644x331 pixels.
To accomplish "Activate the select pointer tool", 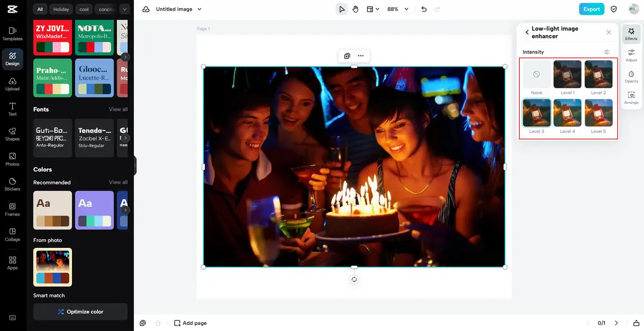I will (342, 9).
